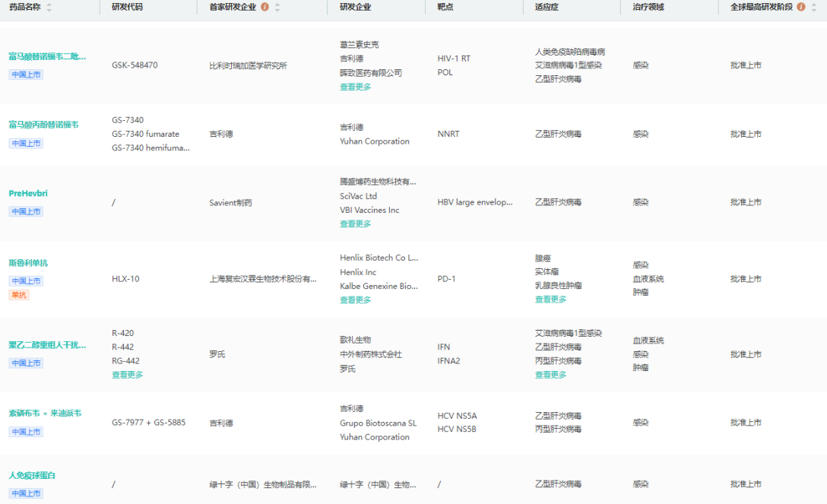Viewport: 827px width, 504px height.
Task: Click company 中外制药株式会社
Action: [371, 354]
